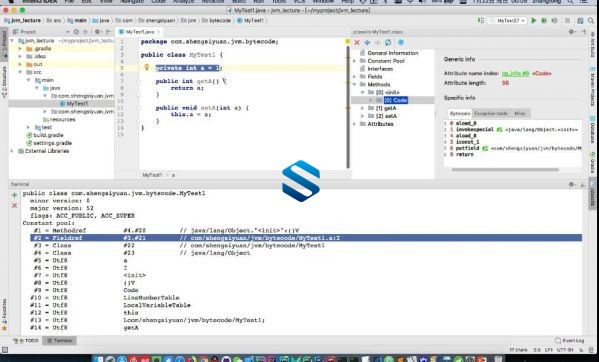The width and height of the screenshot is (599, 362).
Task: Close the MyTest1.java editor tab
Action: pyautogui.click(x=159, y=32)
